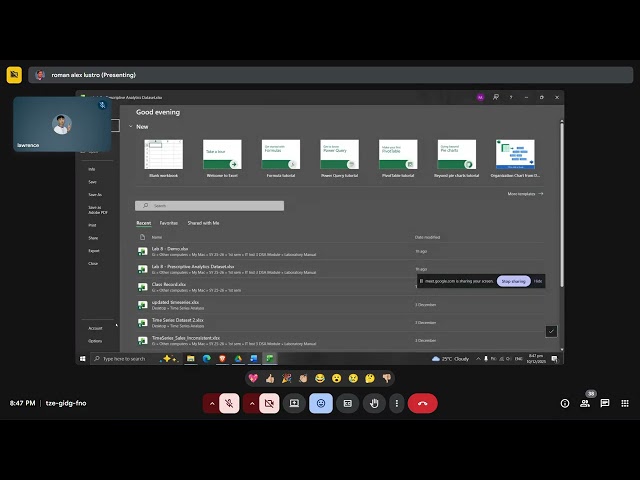Open the more options three-dot menu

397,403
